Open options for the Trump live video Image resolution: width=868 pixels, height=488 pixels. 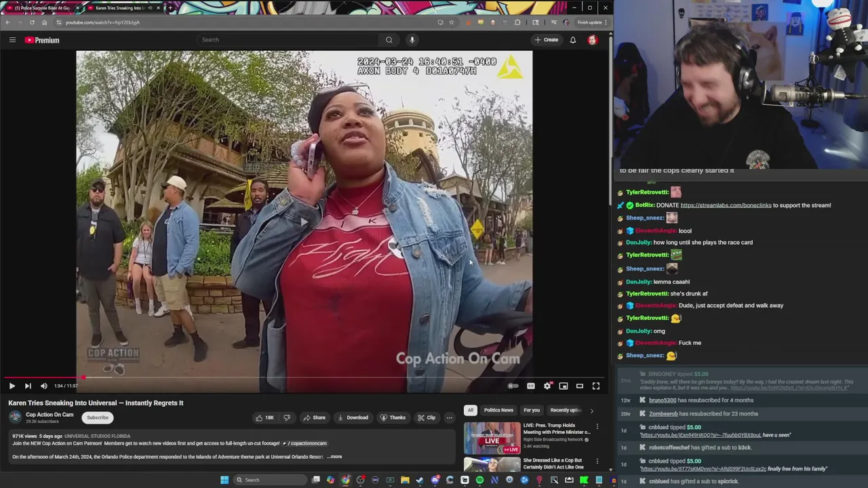597,427
